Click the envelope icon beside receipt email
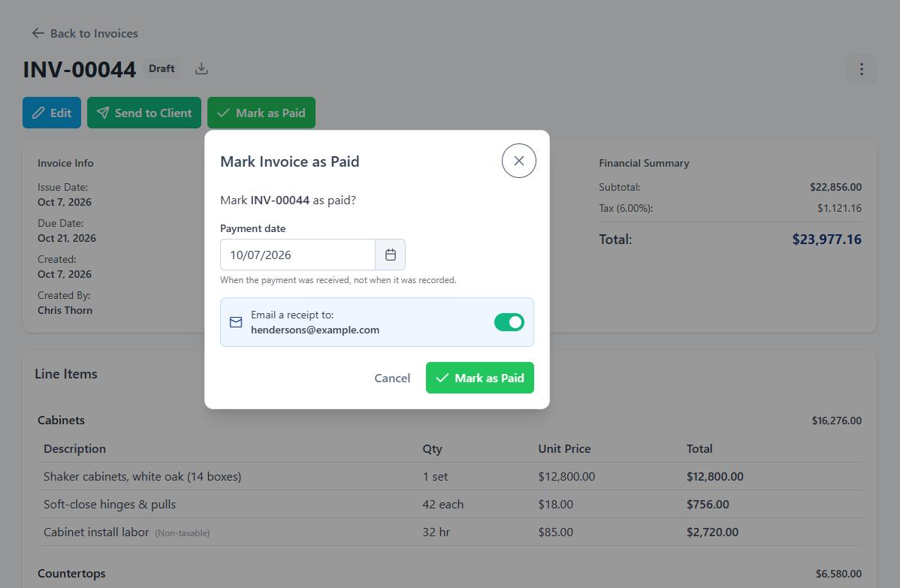This screenshot has height=588, width=900. click(x=236, y=322)
